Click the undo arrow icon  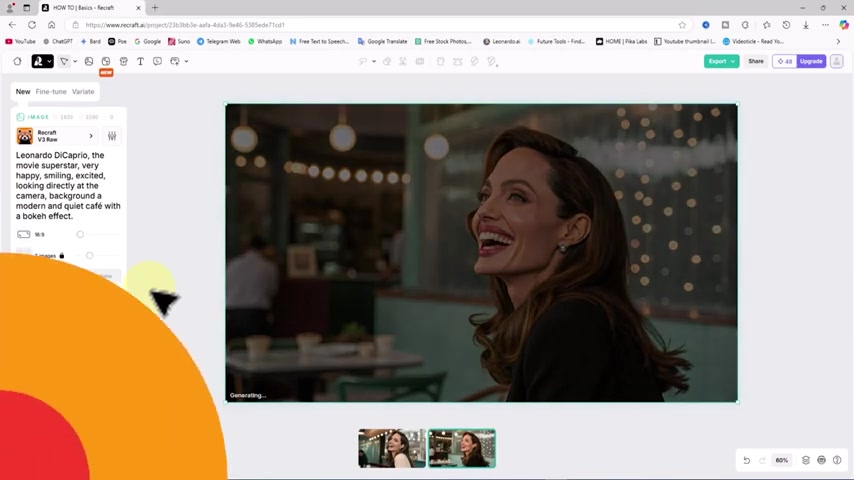click(746, 460)
